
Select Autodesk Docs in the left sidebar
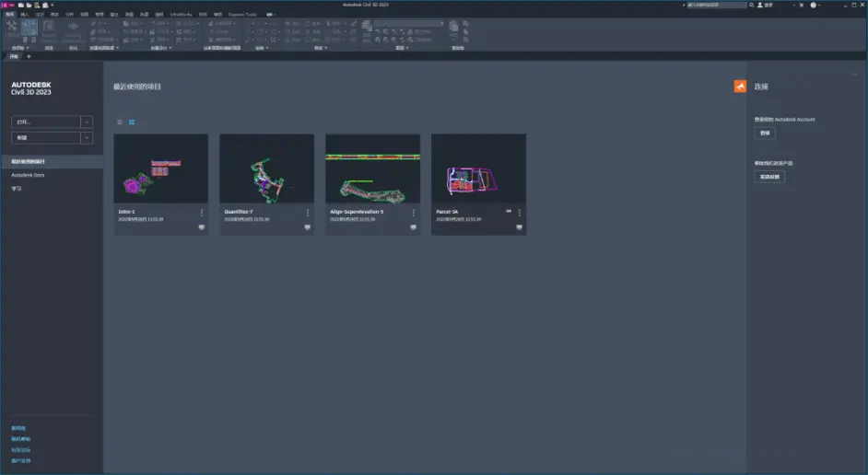[x=28, y=175]
